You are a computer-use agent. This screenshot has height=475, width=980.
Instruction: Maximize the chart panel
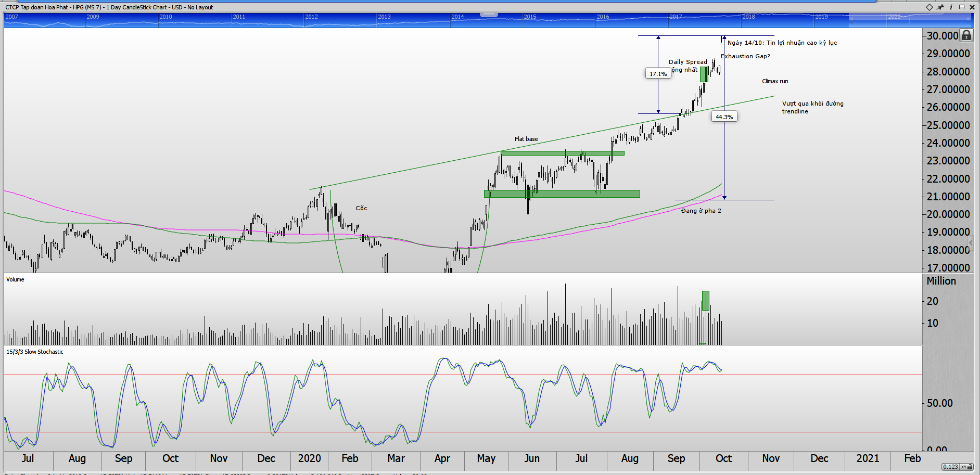(962, 7)
